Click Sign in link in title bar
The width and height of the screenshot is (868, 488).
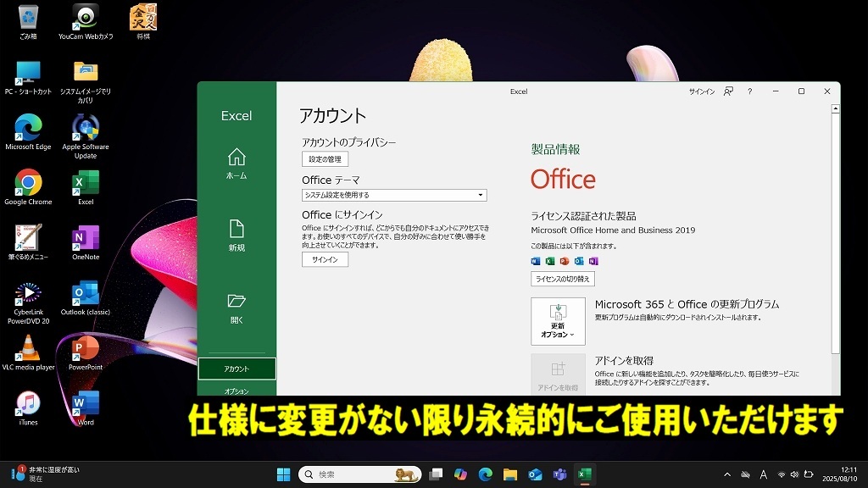(x=701, y=91)
